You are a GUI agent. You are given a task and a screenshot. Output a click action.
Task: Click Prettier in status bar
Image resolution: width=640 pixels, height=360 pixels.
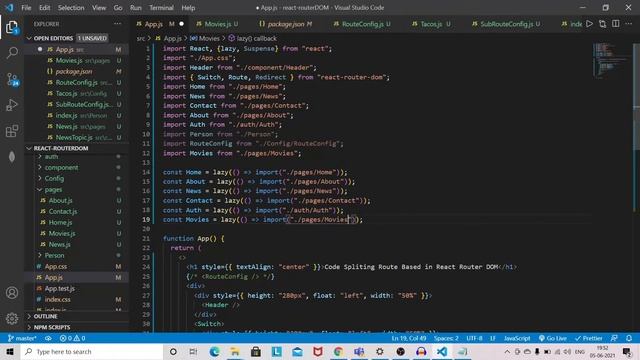588,338
